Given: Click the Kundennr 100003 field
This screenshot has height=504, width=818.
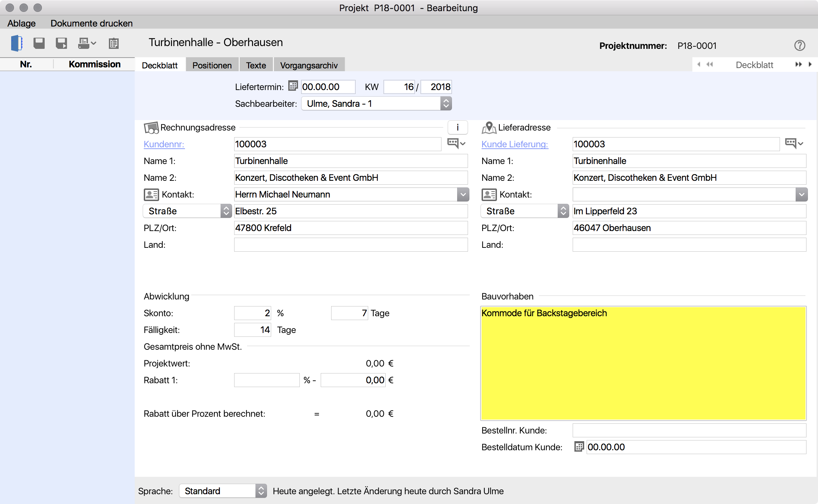Looking at the screenshot, I should coord(337,144).
